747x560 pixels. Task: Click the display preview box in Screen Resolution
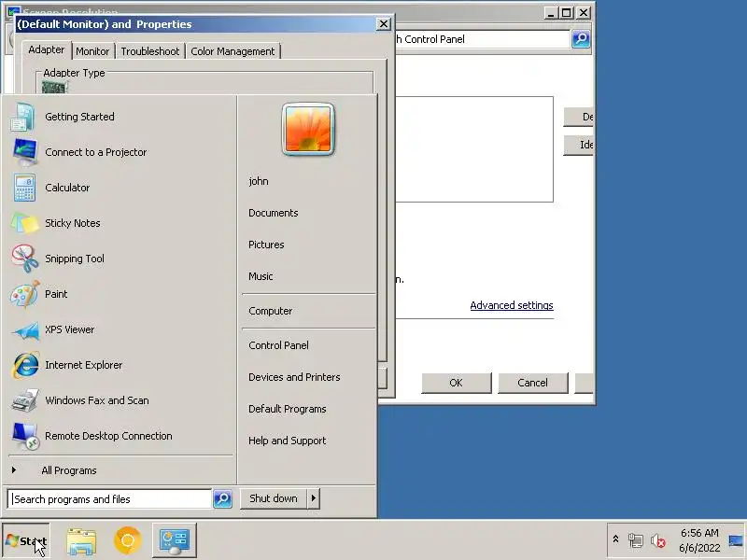(x=474, y=149)
